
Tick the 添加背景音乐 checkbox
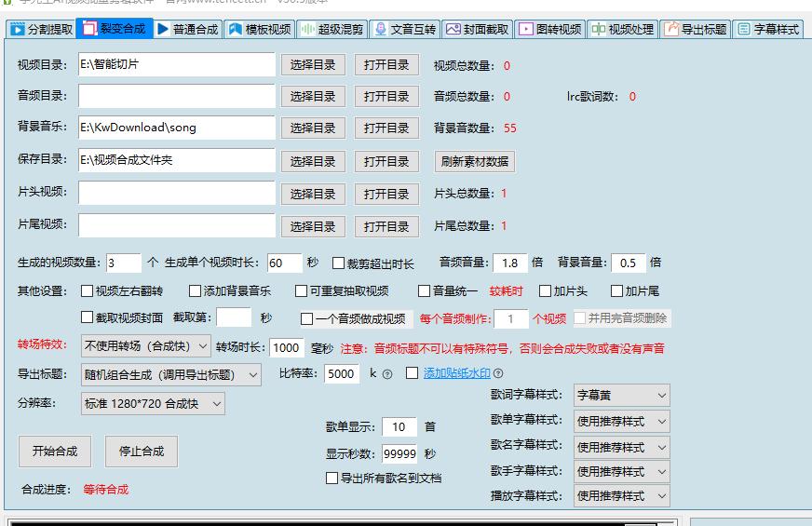pyautogui.click(x=195, y=290)
